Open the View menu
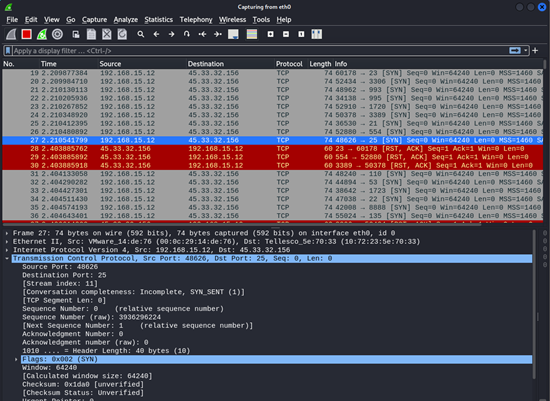This screenshot has height=401, width=550. pos(52,20)
